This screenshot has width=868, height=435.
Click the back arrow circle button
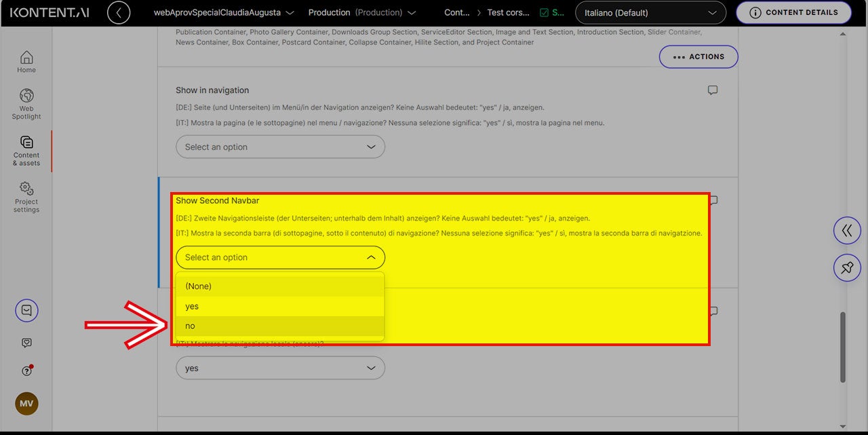pyautogui.click(x=119, y=12)
